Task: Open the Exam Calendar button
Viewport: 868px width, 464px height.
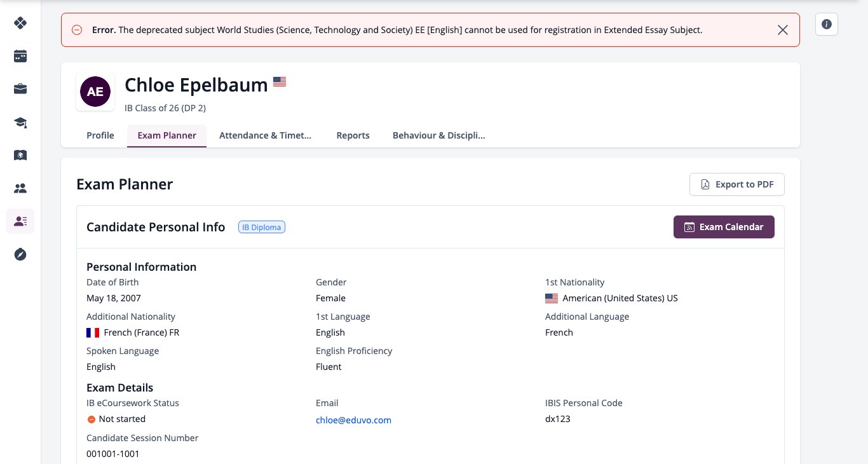Action: click(x=724, y=227)
